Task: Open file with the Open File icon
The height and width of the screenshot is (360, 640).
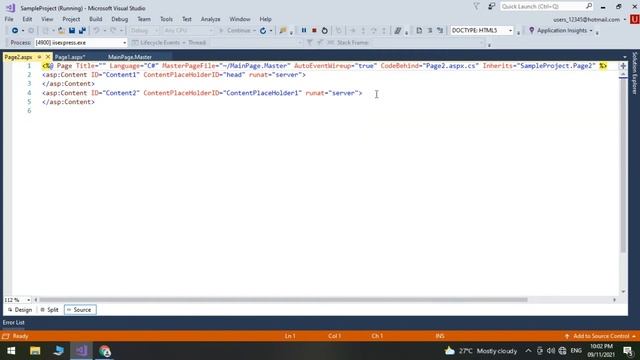Action: pos(61,31)
